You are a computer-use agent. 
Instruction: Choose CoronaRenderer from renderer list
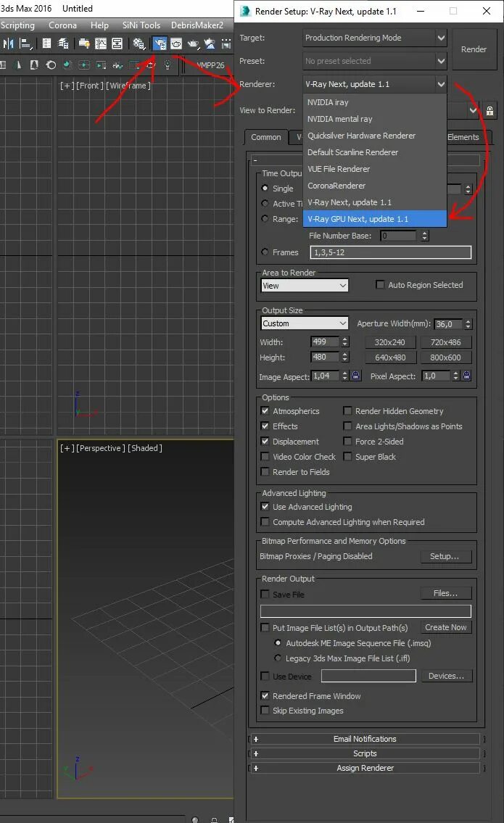375,186
